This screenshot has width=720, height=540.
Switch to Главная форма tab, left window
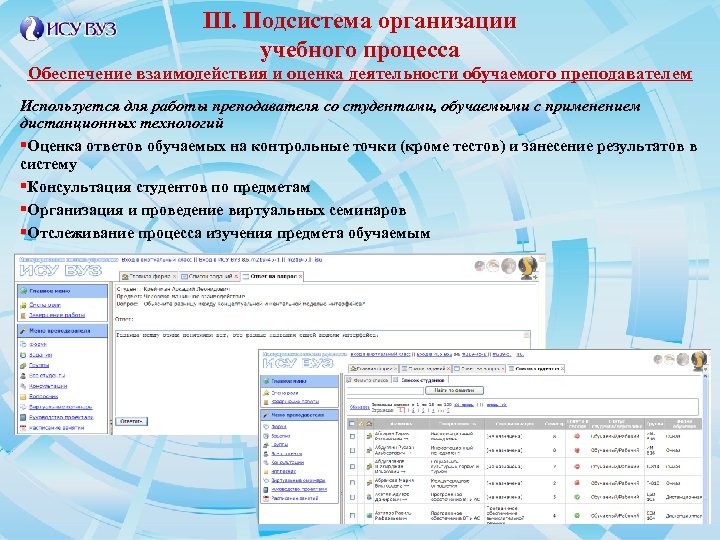click(x=149, y=276)
